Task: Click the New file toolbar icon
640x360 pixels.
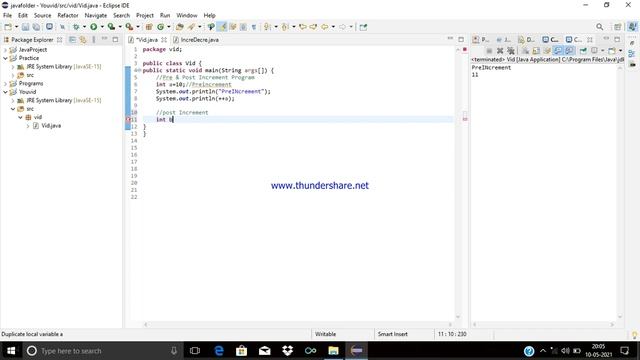Action: point(8,27)
